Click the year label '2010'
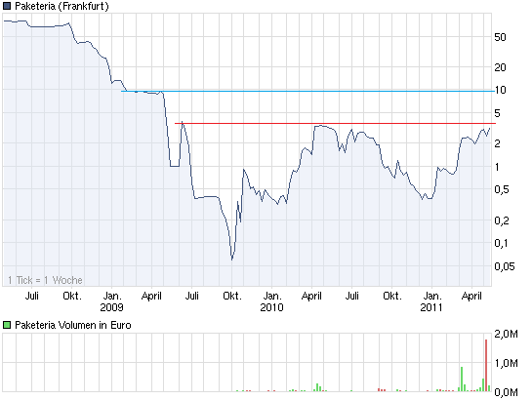This screenshot has width=532, height=400. pyautogui.click(x=271, y=307)
